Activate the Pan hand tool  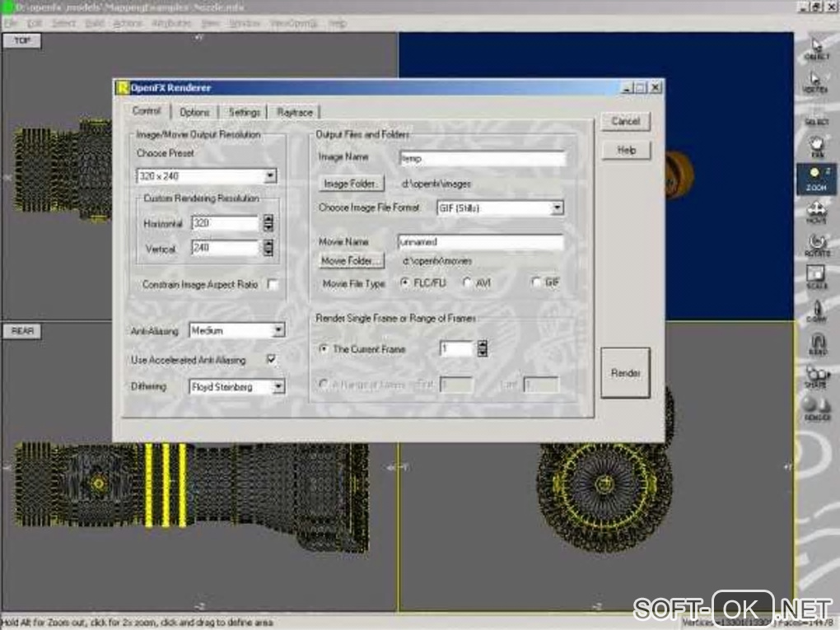tap(816, 147)
